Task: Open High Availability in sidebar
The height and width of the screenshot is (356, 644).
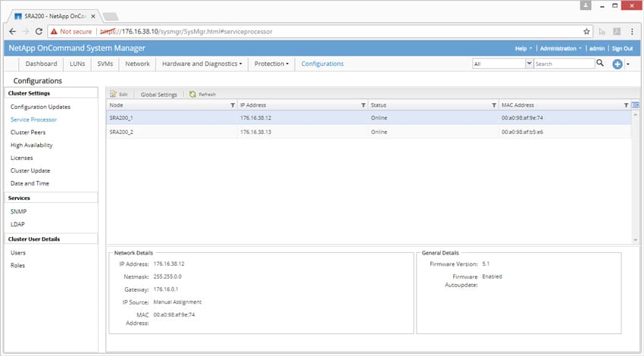Action: (x=32, y=145)
